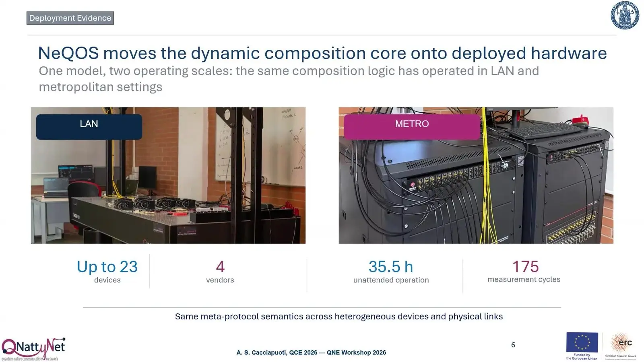This screenshot has height=362, width=644.
Task: Open the METRO rack photo
Action: coord(476,175)
